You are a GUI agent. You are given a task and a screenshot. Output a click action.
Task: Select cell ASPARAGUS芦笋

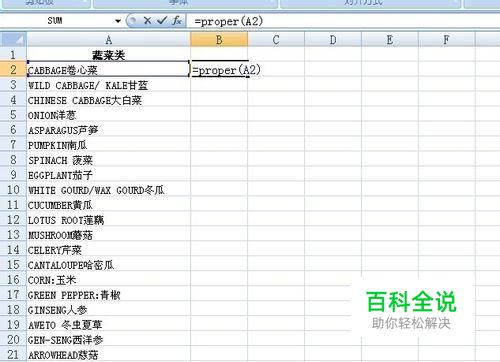109,130
